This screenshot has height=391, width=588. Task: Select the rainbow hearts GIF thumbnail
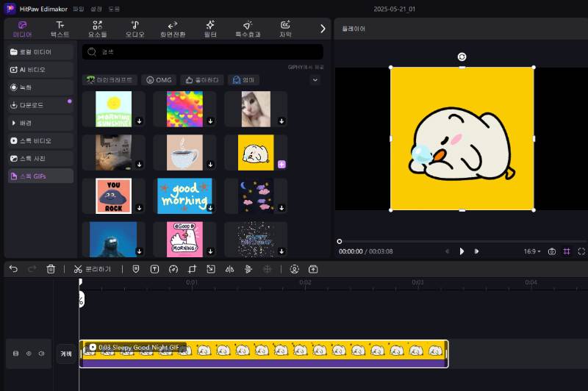[184, 109]
